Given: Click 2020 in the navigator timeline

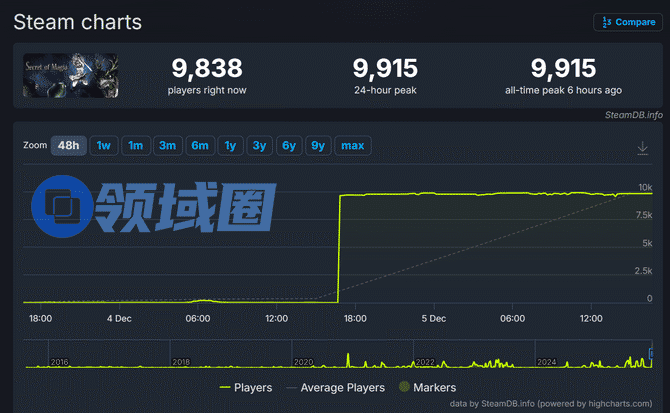Looking at the screenshot, I should (303, 362).
